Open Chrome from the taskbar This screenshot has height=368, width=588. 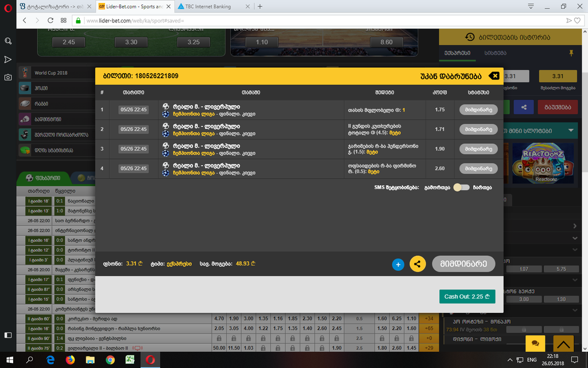click(x=110, y=360)
